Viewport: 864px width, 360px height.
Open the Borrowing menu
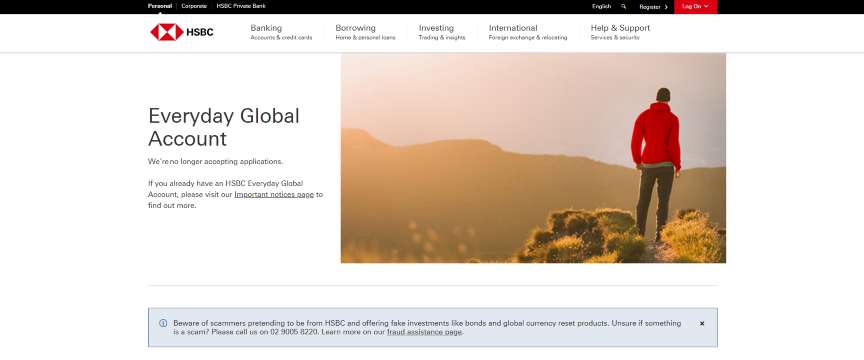tap(365, 32)
